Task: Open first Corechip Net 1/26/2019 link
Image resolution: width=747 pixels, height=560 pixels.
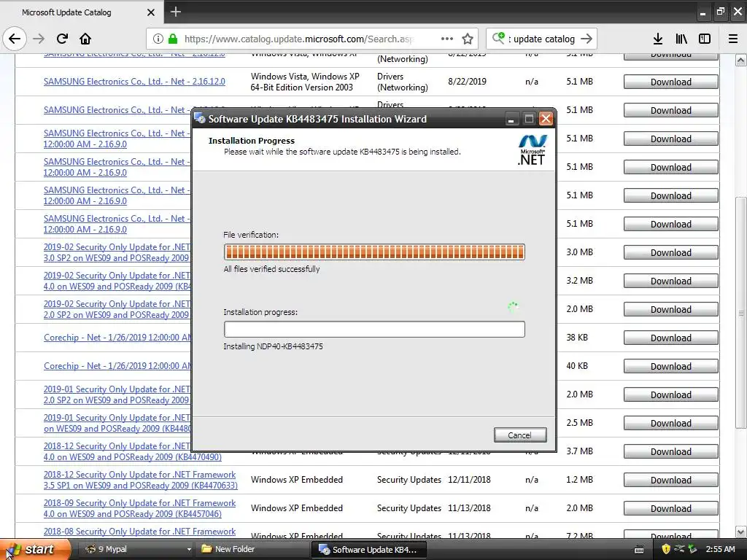Action: coord(117,337)
